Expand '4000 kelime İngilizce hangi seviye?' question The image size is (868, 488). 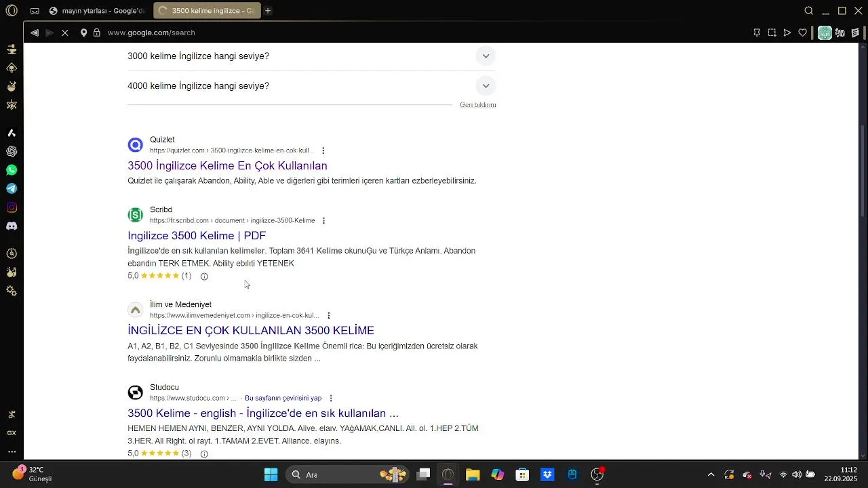click(311, 86)
